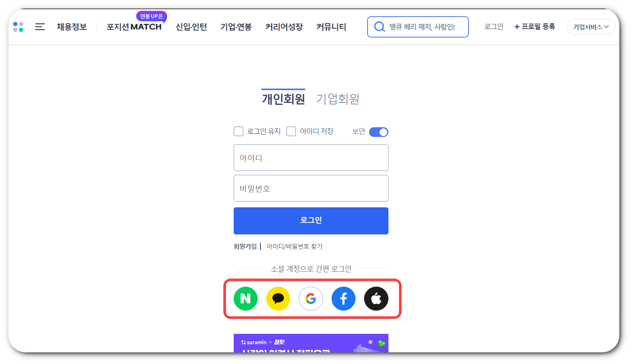
Task: Click the blue 로그인 button
Action: pos(311,220)
